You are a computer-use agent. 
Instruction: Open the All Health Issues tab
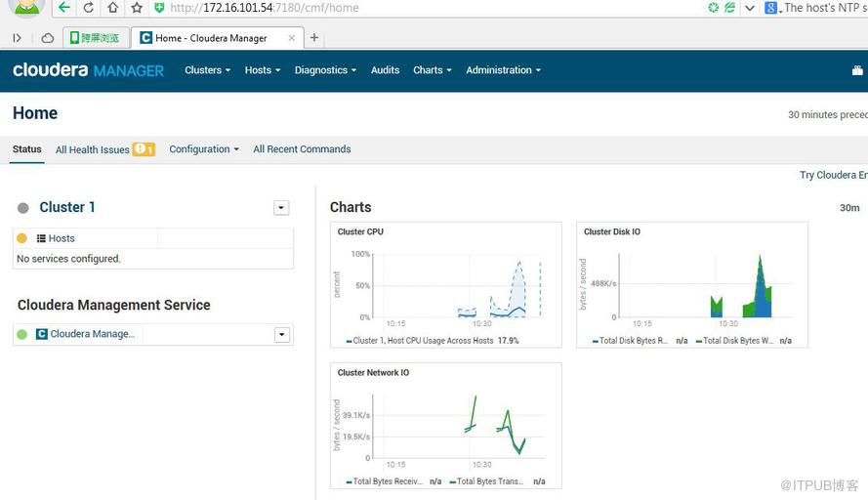93,150
